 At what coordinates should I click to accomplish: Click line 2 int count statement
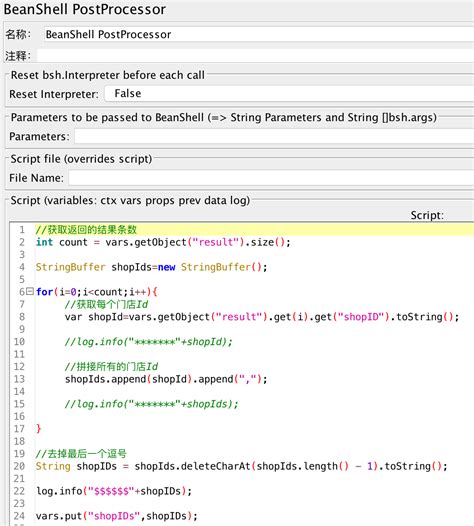click(x=163, y=242)
